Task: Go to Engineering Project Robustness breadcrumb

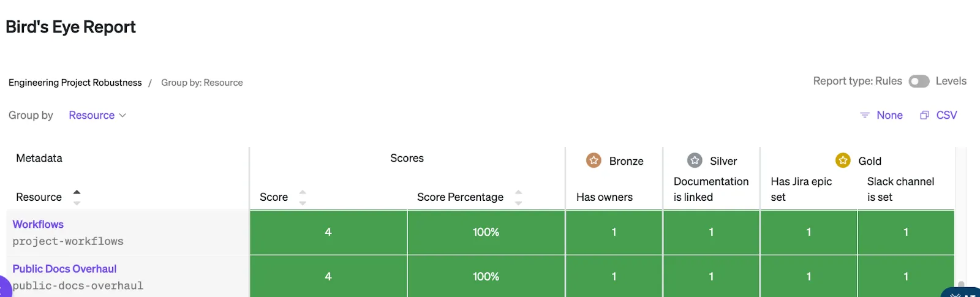Action: click(x=75, y=83)
